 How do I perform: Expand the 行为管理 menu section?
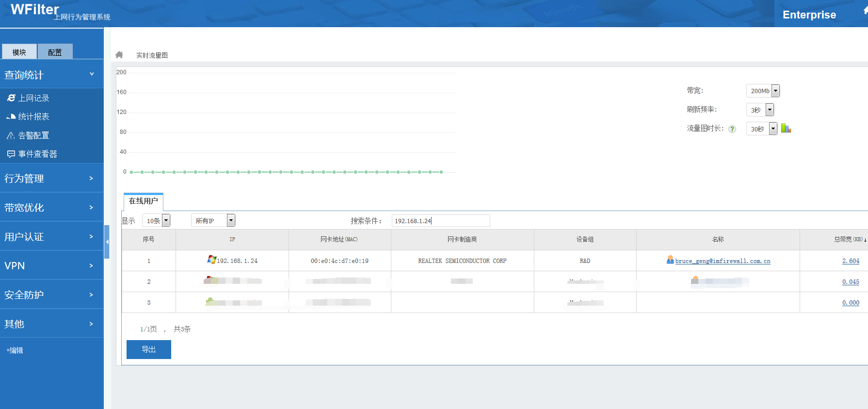[51, 178]
